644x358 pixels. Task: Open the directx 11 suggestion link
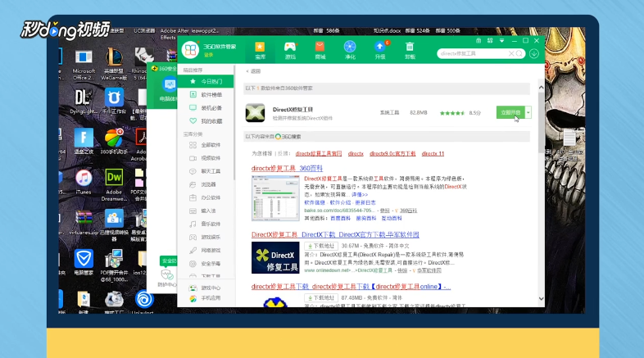click(x=433, y=153)
